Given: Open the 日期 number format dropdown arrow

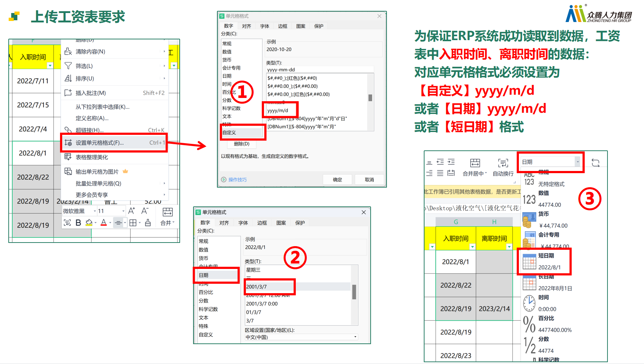Looking at the screenshot, I should [578, 162].
